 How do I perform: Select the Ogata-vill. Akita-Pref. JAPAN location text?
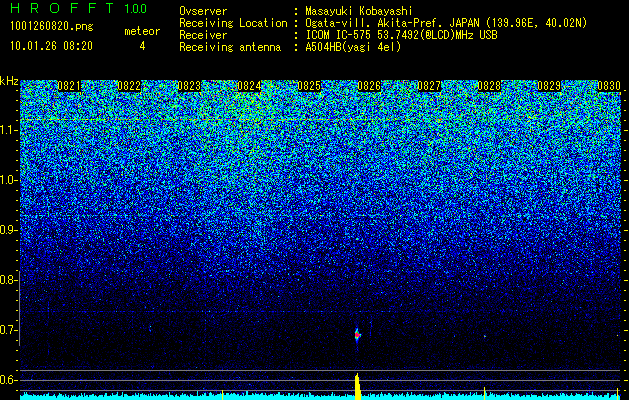(446, 23)
